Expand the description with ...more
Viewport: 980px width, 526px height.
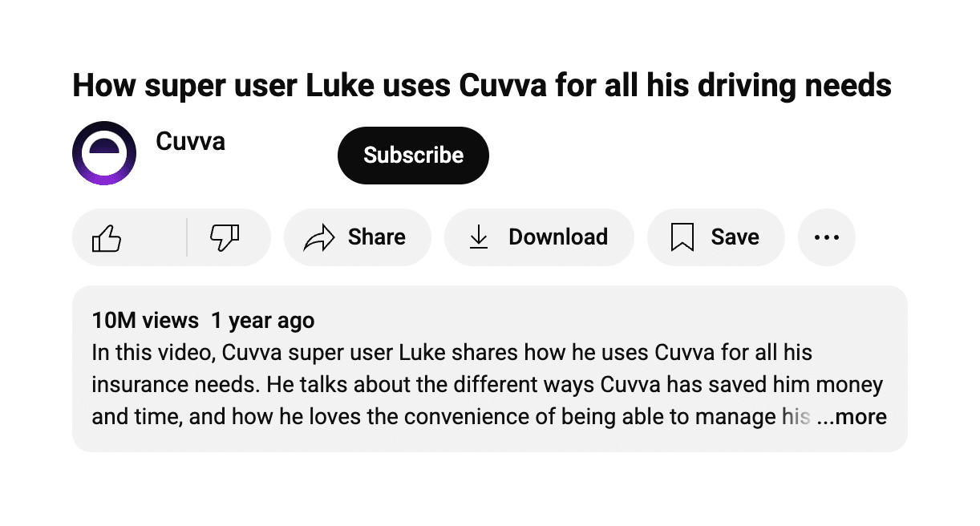pyautogui.click(x=852, y=417)
